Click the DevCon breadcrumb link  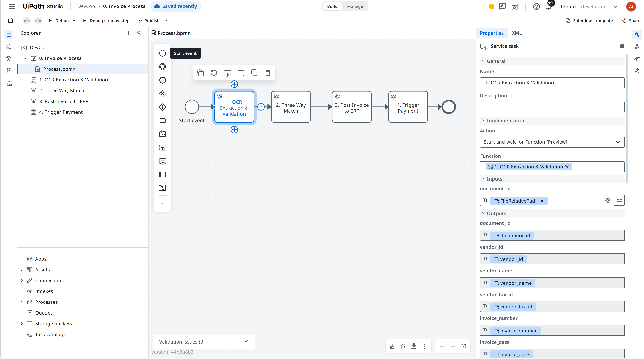[x=86, y=6]
